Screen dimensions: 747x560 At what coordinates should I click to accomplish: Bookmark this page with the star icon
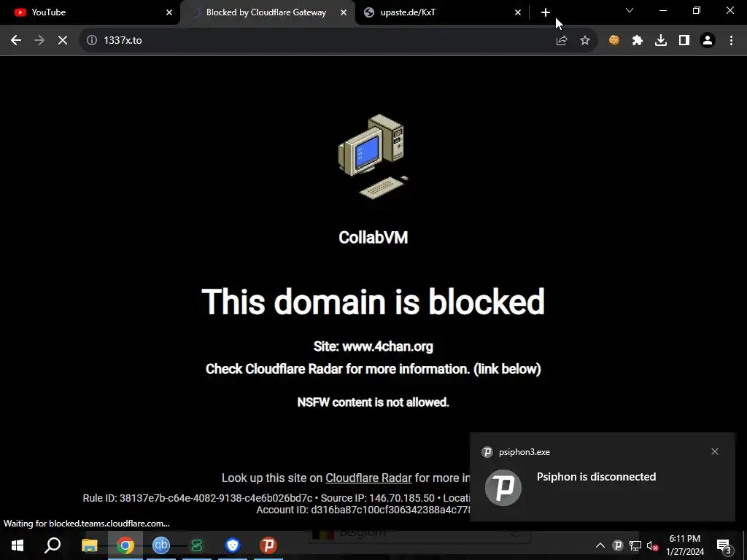[585, 41]
